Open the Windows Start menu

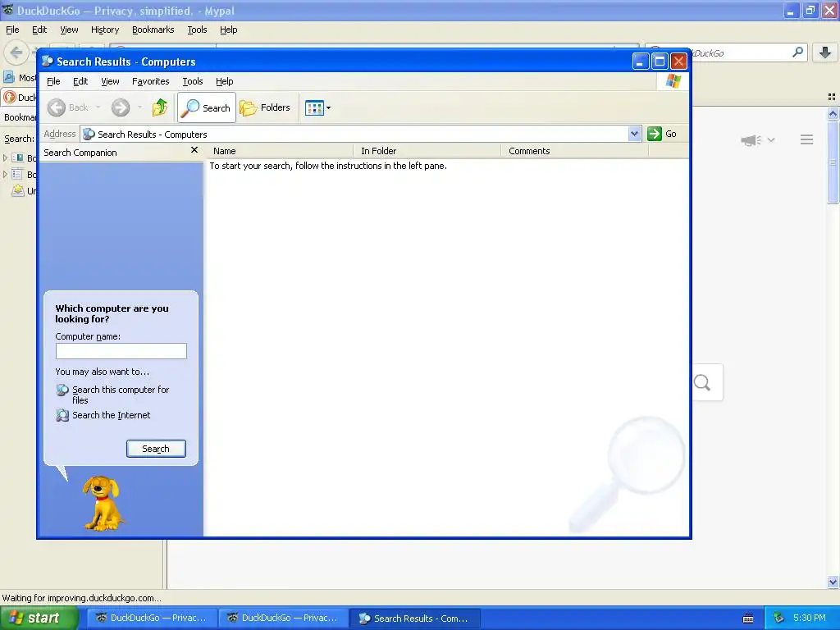pos(39,619)
